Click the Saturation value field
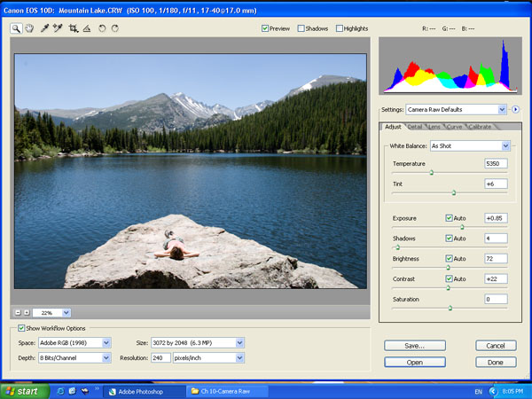 (496, 300)
